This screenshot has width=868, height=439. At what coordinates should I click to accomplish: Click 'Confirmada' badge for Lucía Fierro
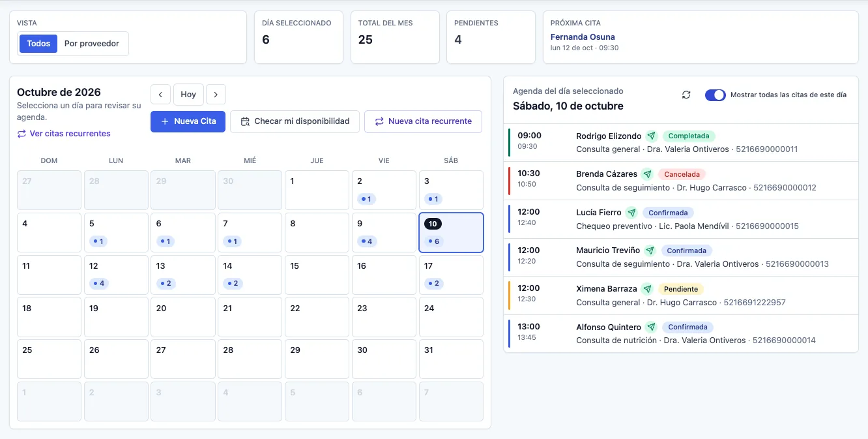pos(669,213)
